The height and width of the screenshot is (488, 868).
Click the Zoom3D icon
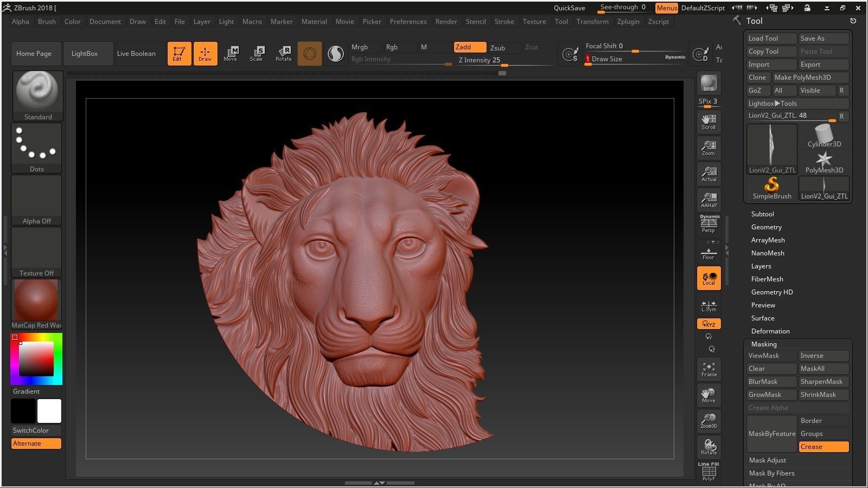[x=709, y=421]
